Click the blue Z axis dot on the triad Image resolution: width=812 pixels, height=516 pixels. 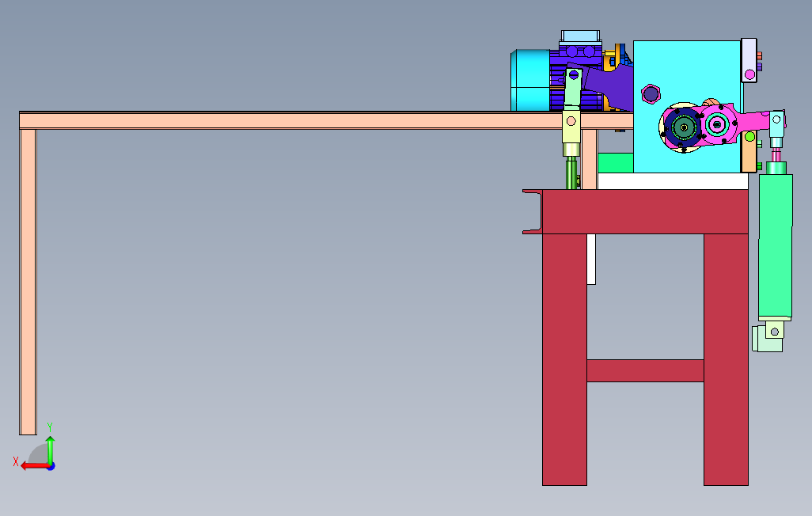click(x=51, y=466)
